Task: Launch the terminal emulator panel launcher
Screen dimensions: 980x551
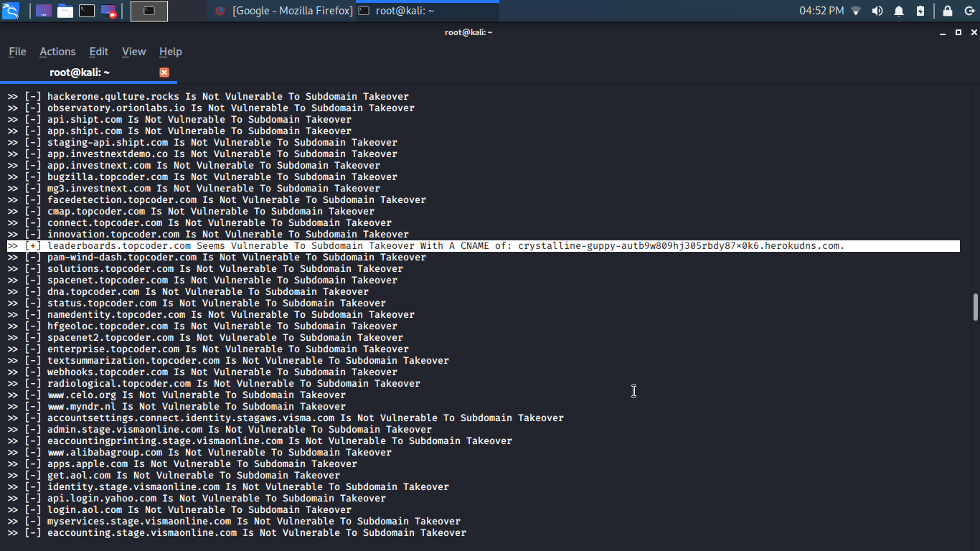Action: click(87, 11)
